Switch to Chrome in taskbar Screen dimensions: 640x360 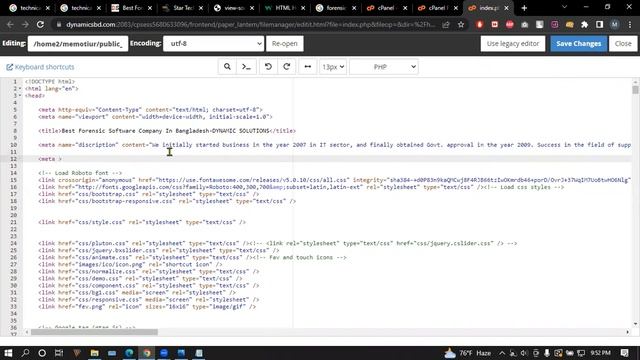tap(147, 353)
